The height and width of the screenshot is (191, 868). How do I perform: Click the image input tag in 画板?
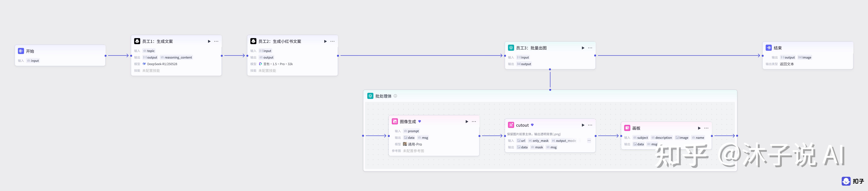coord(682,138)
